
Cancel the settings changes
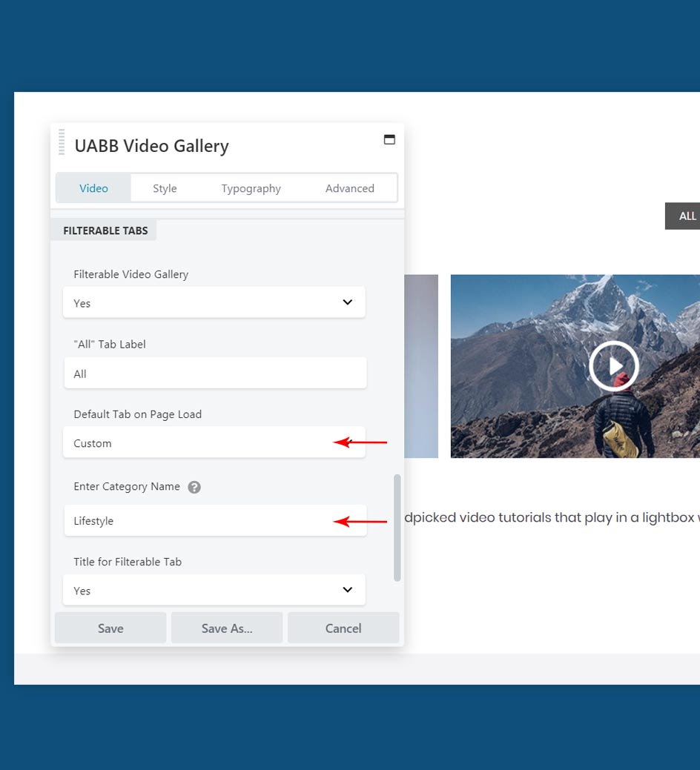pyautogui.click(x=343, y=628)
